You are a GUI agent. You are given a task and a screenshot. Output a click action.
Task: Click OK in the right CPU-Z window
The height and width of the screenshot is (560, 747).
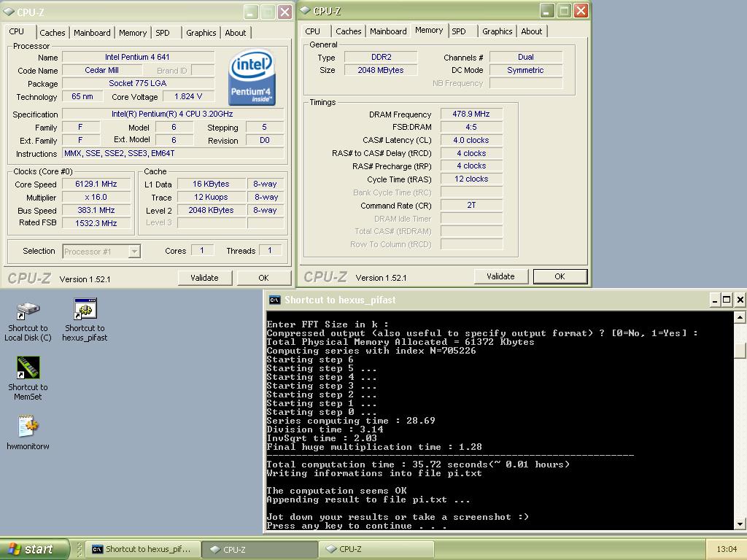point(560,276)
